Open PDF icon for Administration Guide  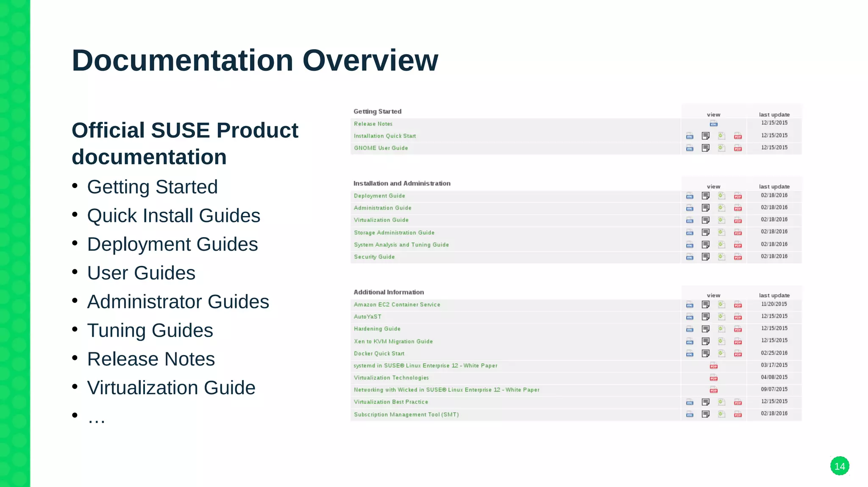(738, 208)
